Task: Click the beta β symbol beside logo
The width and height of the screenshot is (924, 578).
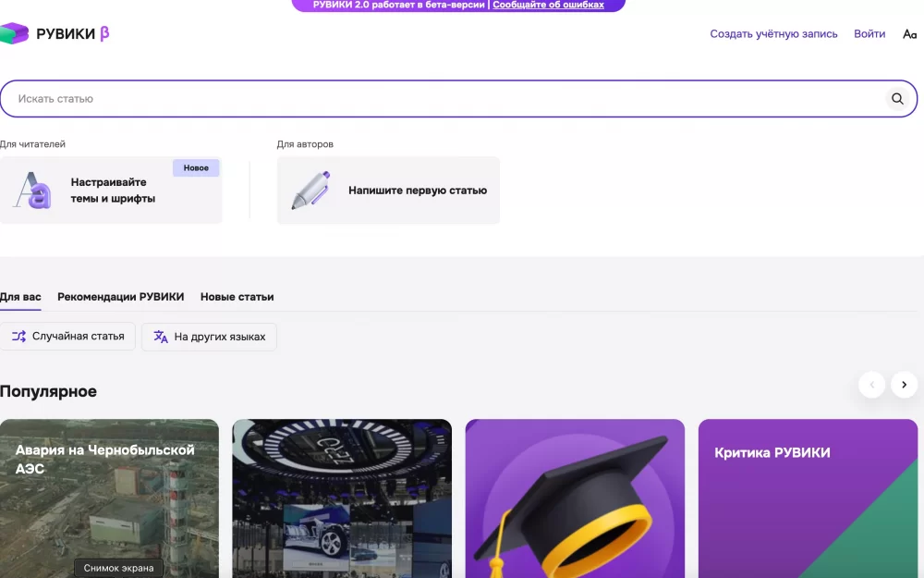Action: pos(104,33)
